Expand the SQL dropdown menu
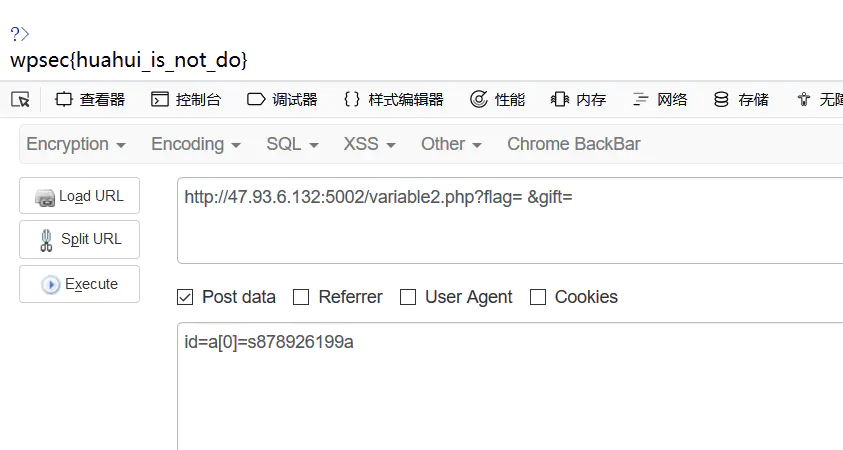The image size is (843, 450). click(292, 144)
